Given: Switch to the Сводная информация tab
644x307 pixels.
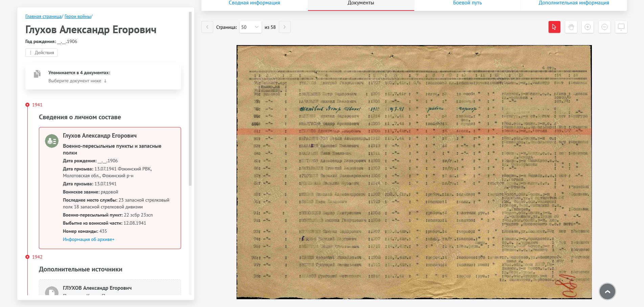Looking at the screenshot, I should pyautogui.click(x=254, y=3).
